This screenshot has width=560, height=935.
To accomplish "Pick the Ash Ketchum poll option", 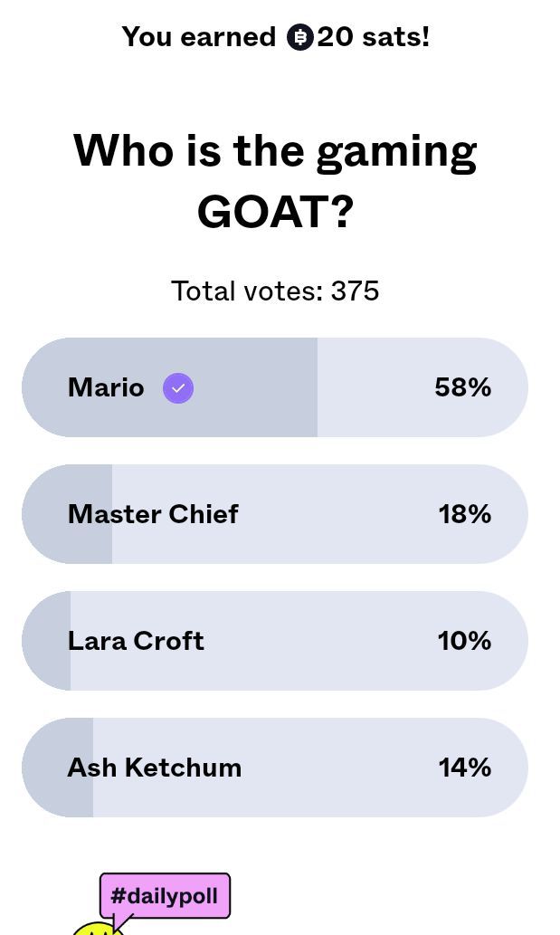I will (x=155, y=768).
